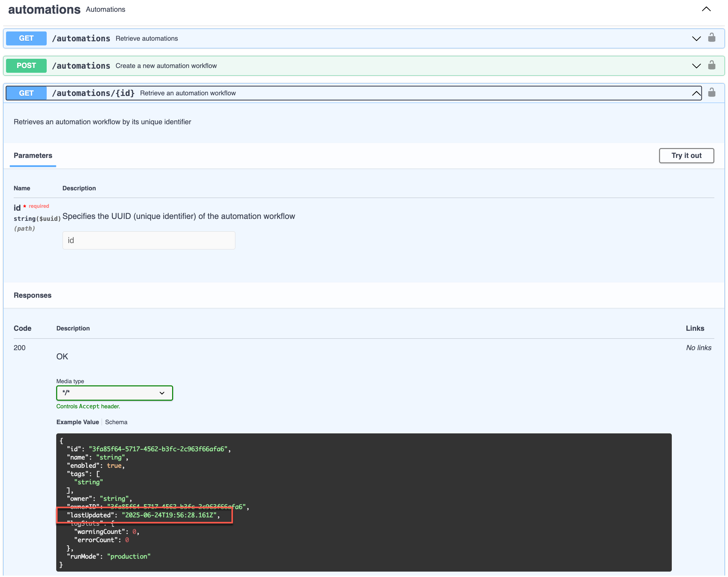The height and width of the screenshot is (577, 728).
Task: Click the blue GET badge for /automations
Action: tap(26, 38)
